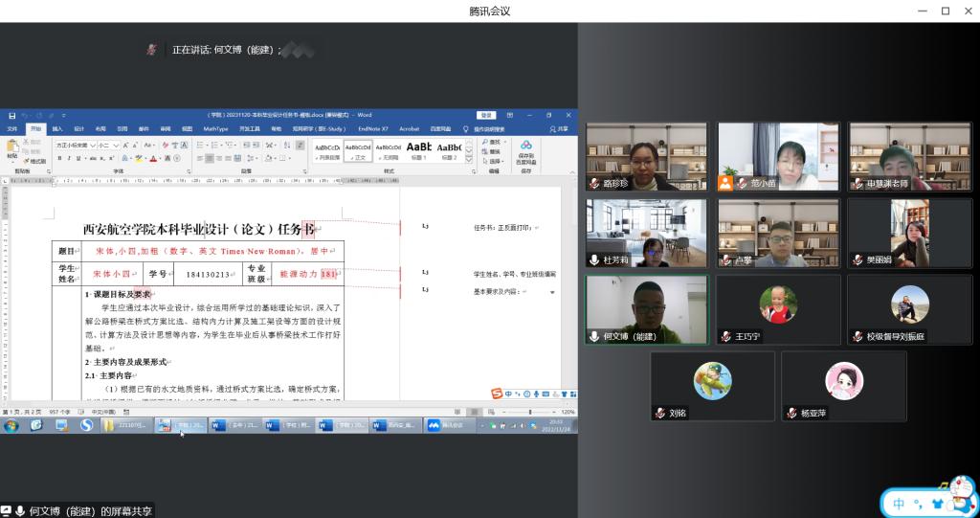Image resolution: width=980 pixels, height=518 pixels.
Task: Open the font size dropdown
Action: tap(116, 146)
